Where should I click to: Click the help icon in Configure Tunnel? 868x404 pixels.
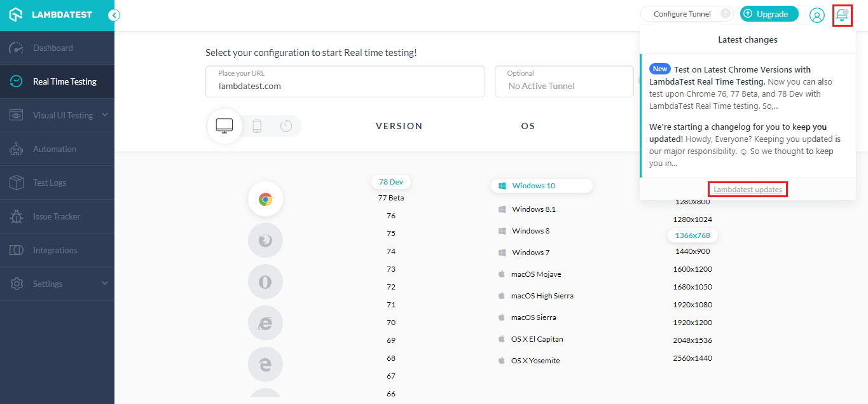(x=725, y=14)
